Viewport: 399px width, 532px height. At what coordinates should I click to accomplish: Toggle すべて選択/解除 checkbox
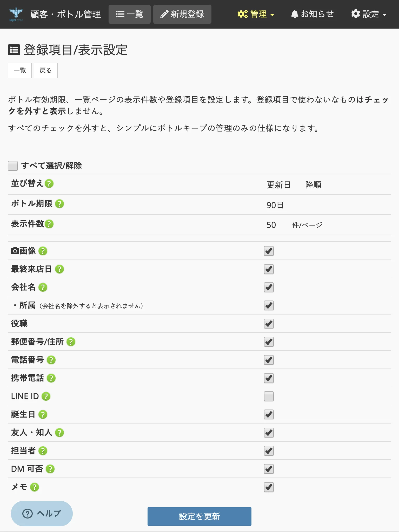pyautogui.click(x=13, y=166)
